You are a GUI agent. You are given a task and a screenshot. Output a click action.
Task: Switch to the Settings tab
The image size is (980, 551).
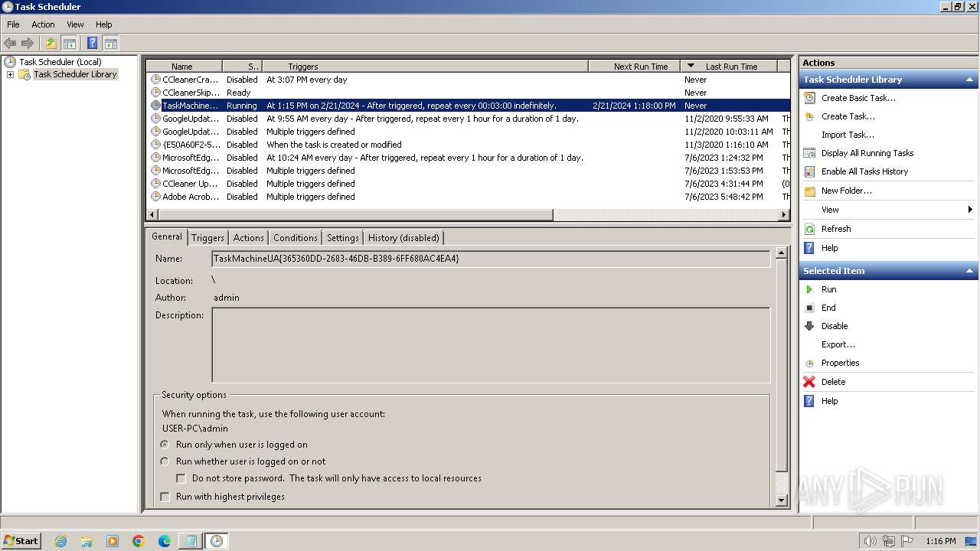pos(342,238)
